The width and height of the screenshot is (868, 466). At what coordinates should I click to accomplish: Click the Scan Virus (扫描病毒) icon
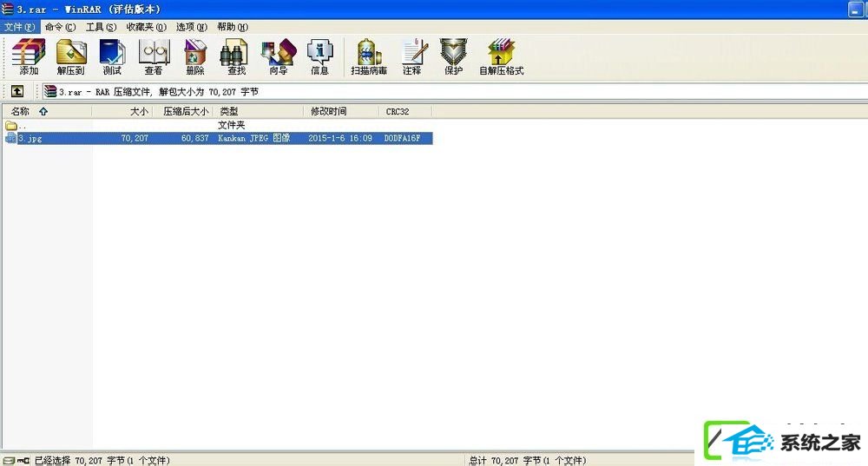coord(369,56)
